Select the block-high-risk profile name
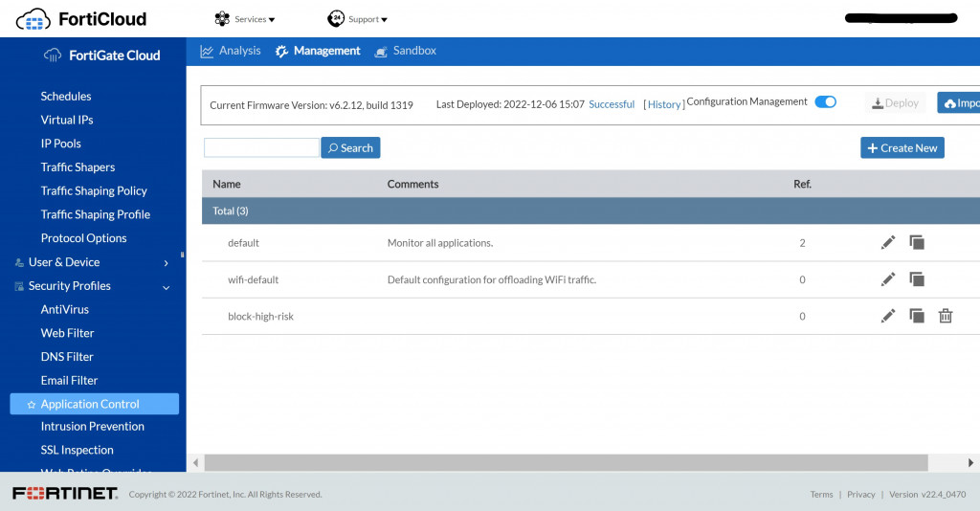 click(x=260, y=317)
